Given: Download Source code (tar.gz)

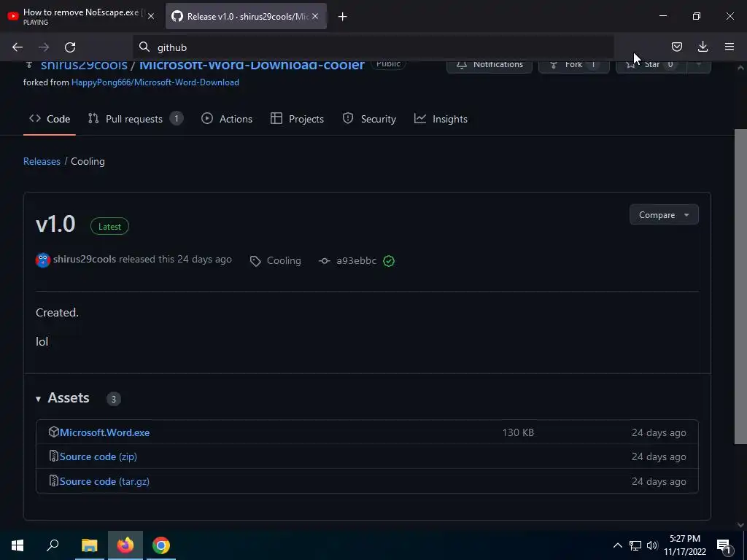Looking at the screenshot, I should [x=104, y=481].
